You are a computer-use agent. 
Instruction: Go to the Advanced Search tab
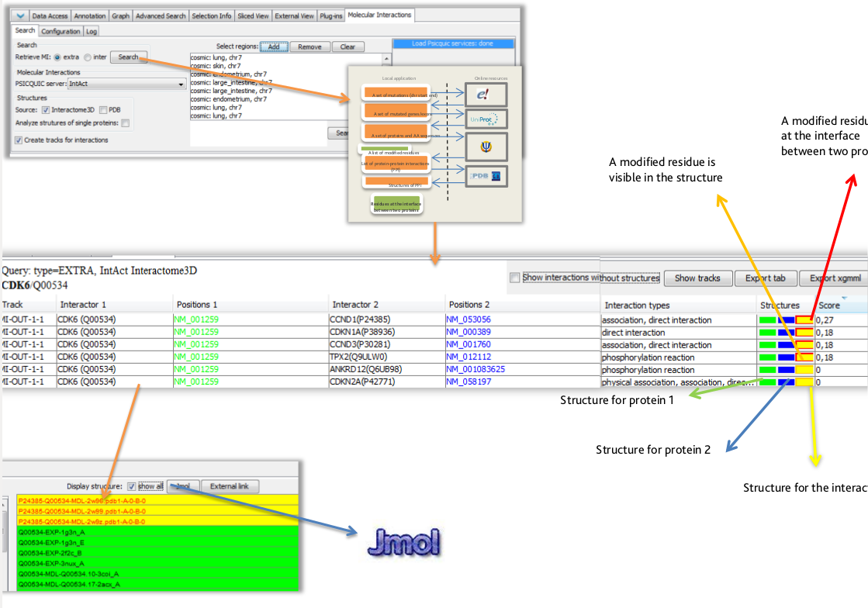point(161,16)
